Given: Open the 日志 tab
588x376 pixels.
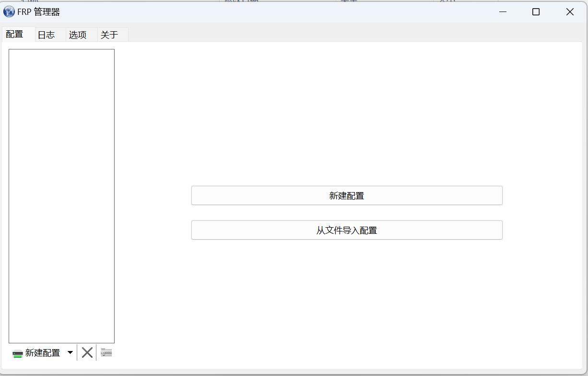Looking at the screenshot, I should (x=47, y=35).
